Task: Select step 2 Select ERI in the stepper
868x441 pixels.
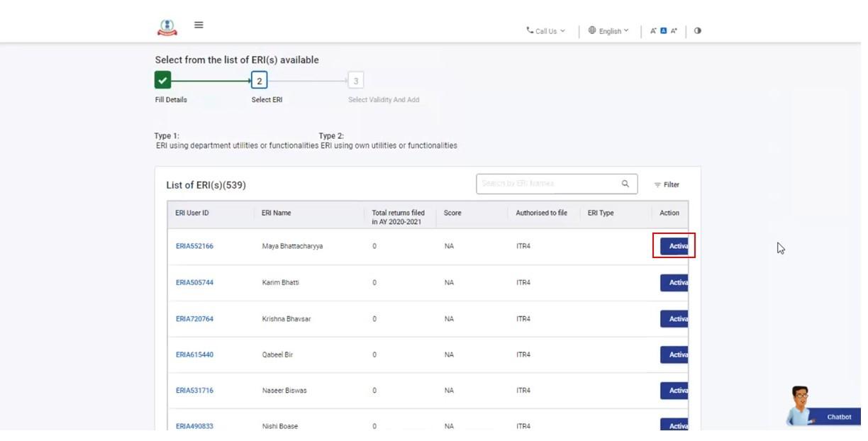Action: point(259,81)
